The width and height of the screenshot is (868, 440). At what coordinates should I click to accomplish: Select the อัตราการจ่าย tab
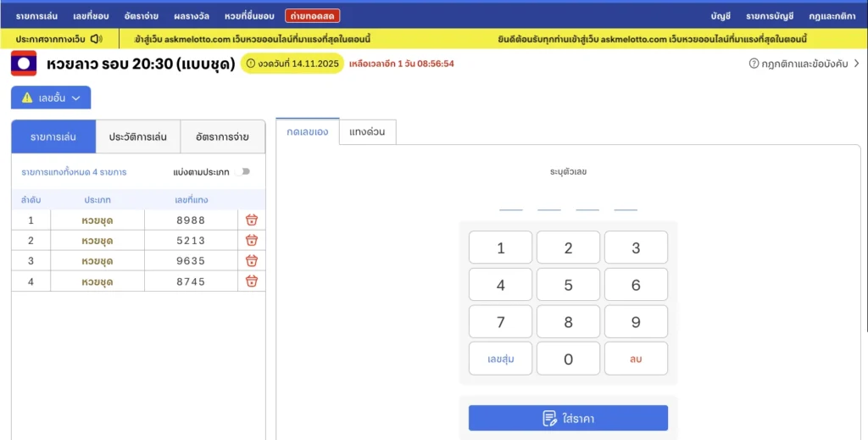(222, 136)
